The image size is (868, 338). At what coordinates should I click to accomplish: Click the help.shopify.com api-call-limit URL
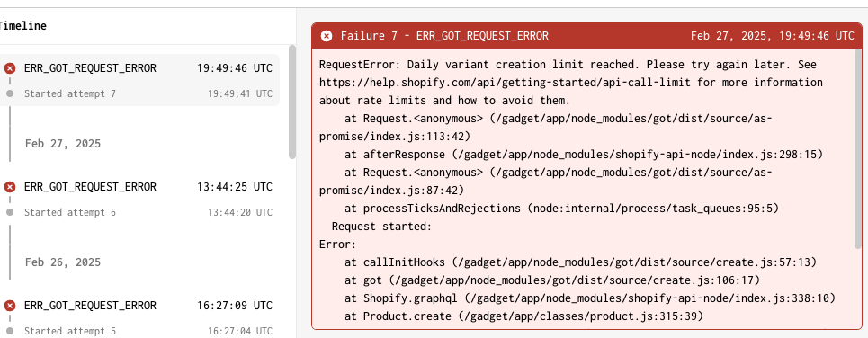pyautogui.click(x=506, y=83)
